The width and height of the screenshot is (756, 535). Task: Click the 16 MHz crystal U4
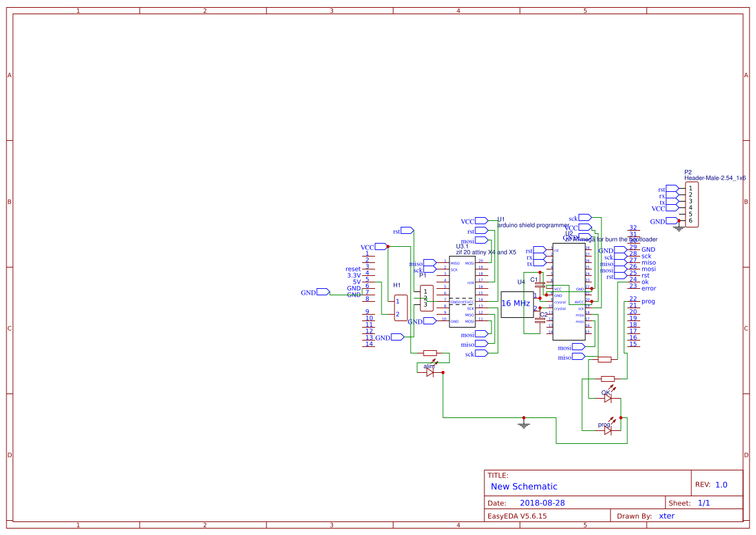pyautogui.click(x=518, y=302)
